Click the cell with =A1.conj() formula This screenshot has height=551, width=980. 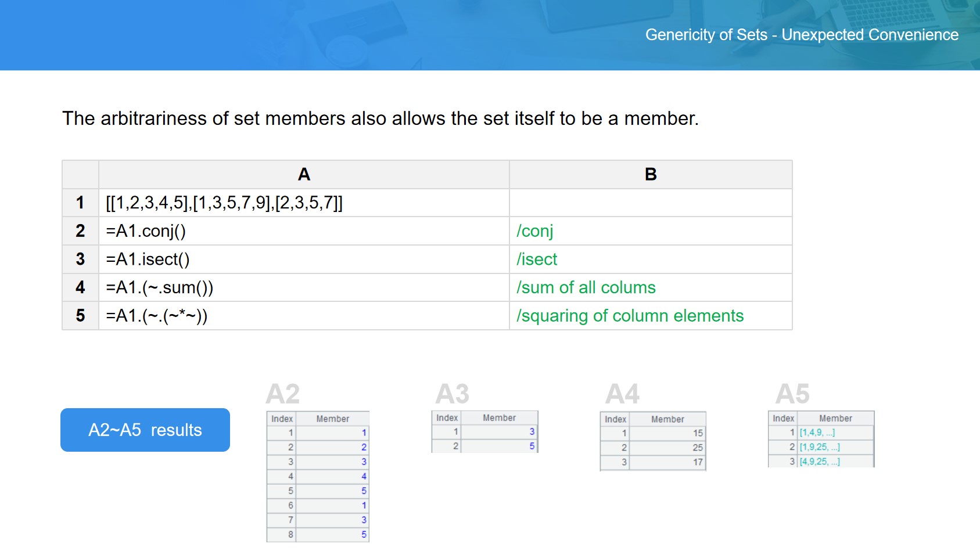coord(146,231)
